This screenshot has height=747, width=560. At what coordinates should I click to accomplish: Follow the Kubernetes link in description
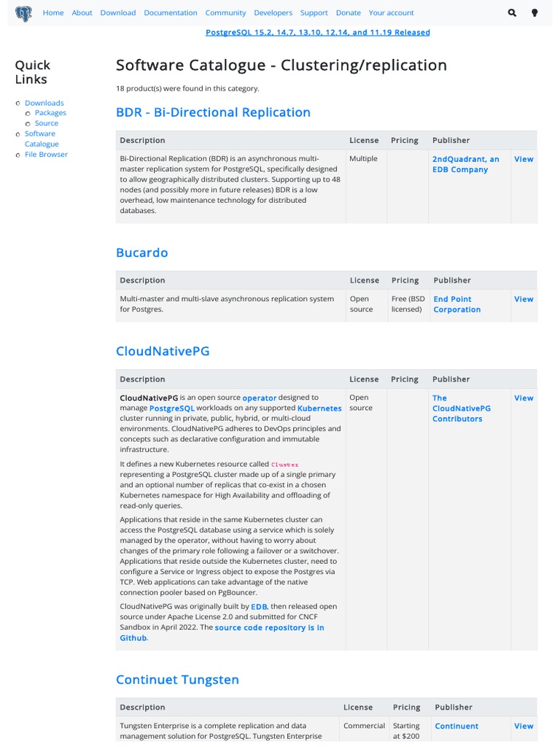pos(319,409)
